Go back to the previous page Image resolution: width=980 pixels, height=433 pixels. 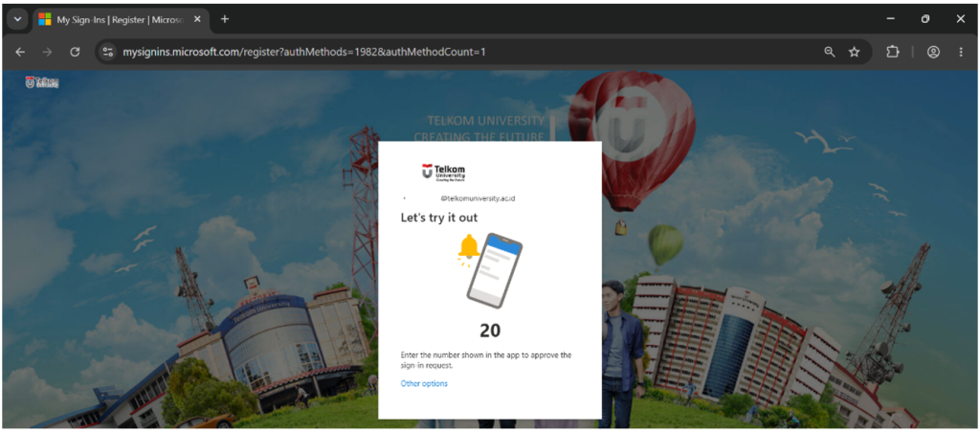pos(20,52)
